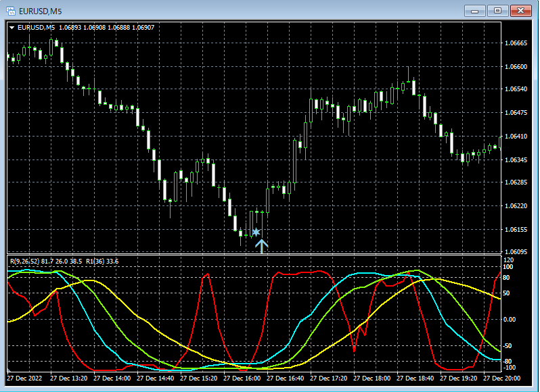Click '27 Dec 18:00' on the time axis
The width and height of the screenshot is (540, 392).
click(372, 378)
